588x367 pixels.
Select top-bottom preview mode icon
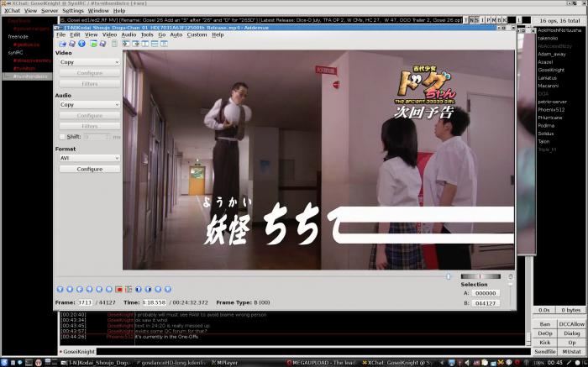coord(155,44)
